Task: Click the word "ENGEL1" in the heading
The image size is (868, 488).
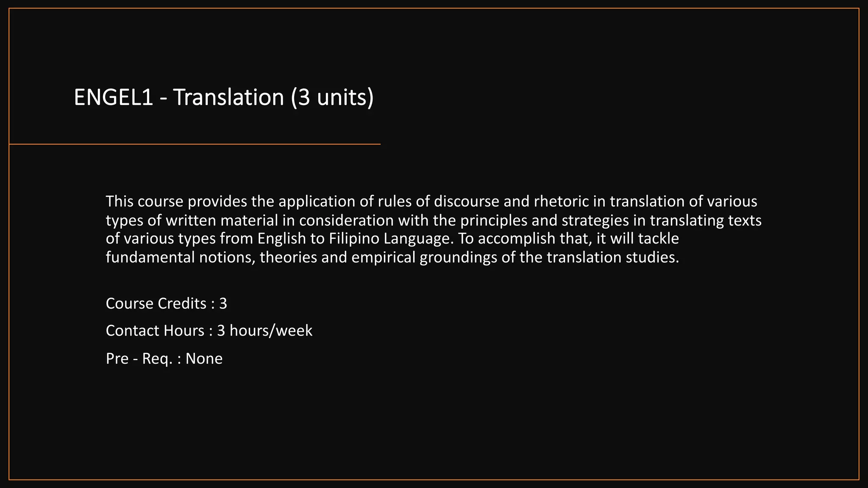Action: click(114, 97)
